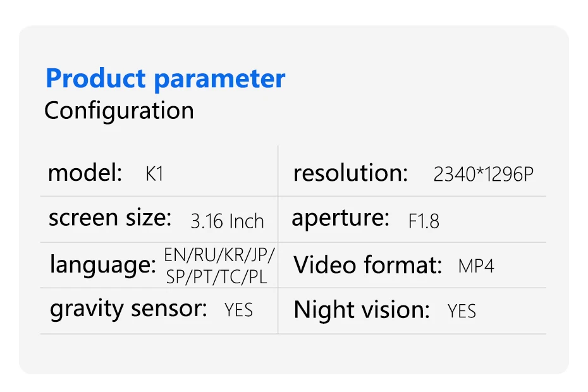Click the aperture label
588x392 pixels.
[340, 218]
